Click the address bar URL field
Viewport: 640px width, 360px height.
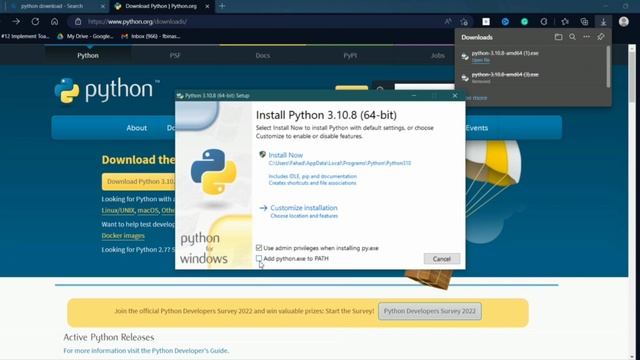click(x=261, y=22)
